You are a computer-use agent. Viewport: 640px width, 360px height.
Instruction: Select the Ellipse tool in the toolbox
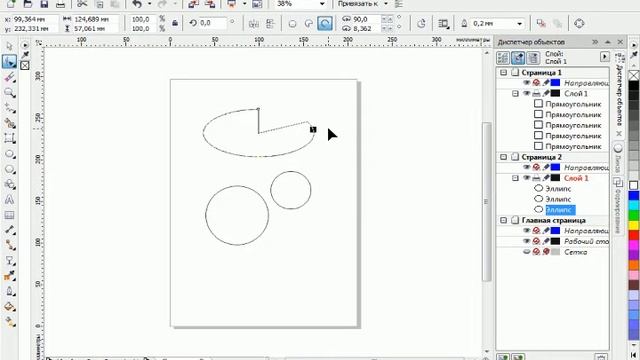point(9,154)
